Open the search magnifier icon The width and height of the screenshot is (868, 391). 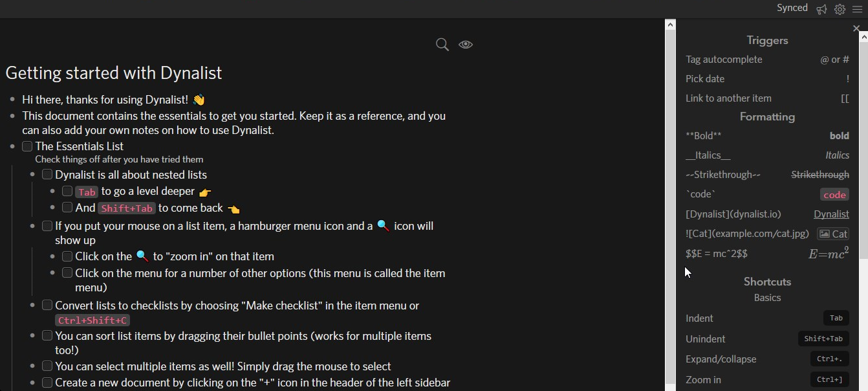click(442, 45)
